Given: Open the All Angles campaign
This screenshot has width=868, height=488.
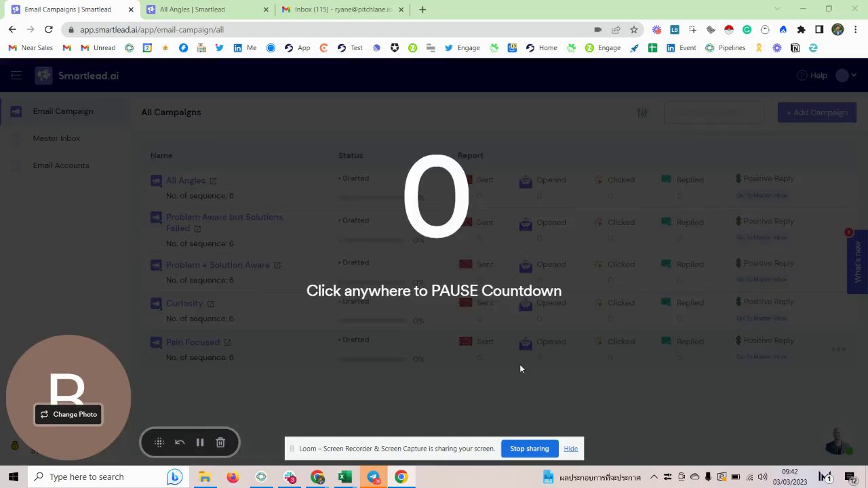Looking at the screenshot, I should point(185,180).
